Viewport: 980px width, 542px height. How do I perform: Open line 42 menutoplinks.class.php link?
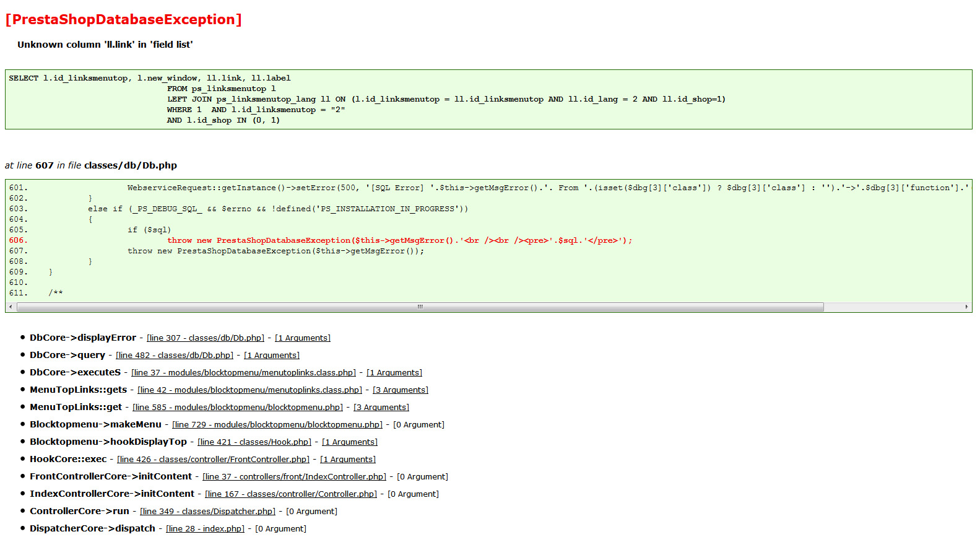tap(250, 390)
